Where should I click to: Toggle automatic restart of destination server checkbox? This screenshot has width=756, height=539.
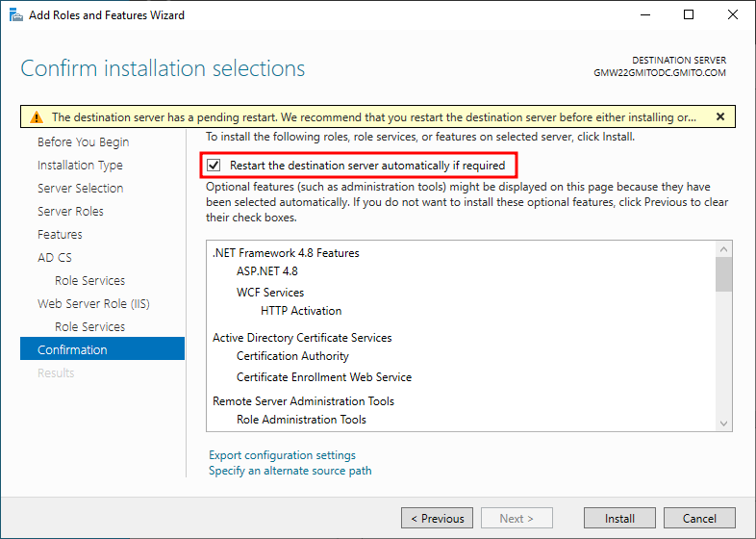point(214,166)
